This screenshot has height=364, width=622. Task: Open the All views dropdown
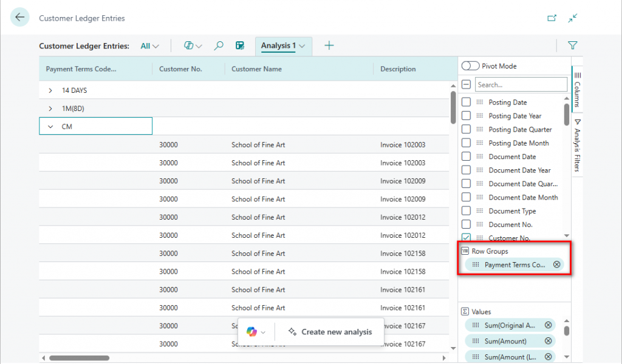pyautogui.click(x=149, y=45)
